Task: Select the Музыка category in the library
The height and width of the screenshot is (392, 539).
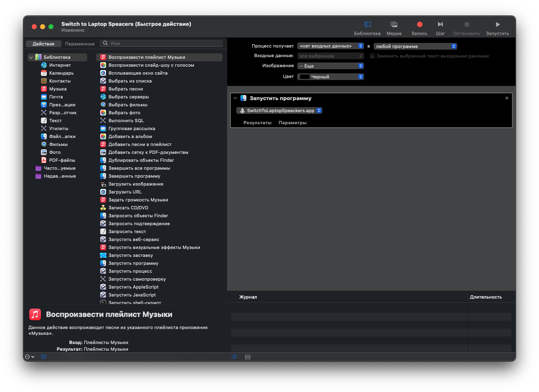Action: coord(58,89)
